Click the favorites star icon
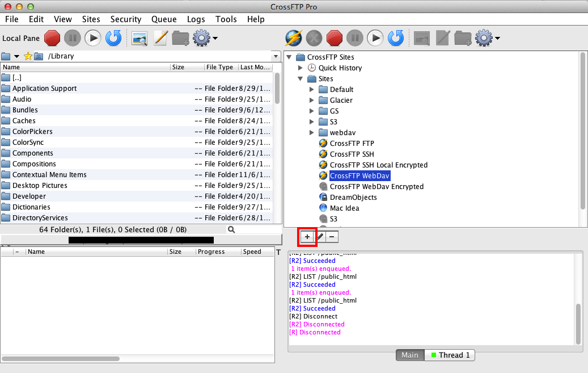Screen dimensions: 588x373 (28, 56)
